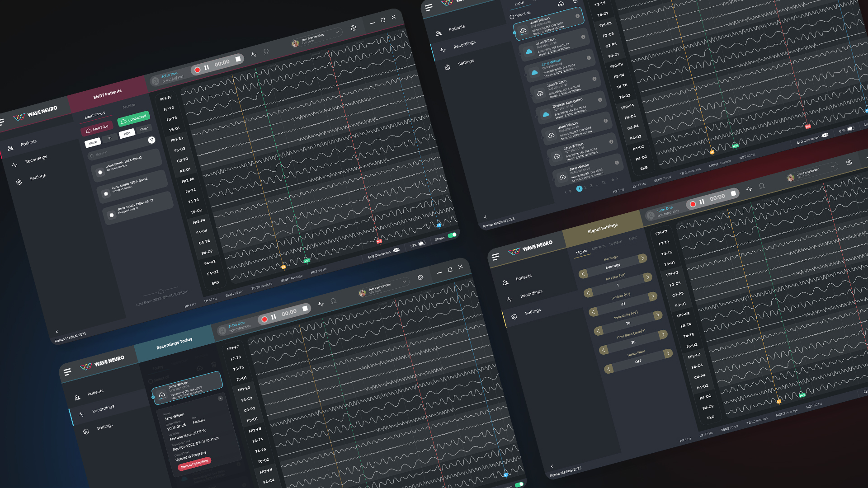Click the red record button, Signal Settings window
Screen dimensions: 868x488
pyautogui.click(x=693, y=204)
